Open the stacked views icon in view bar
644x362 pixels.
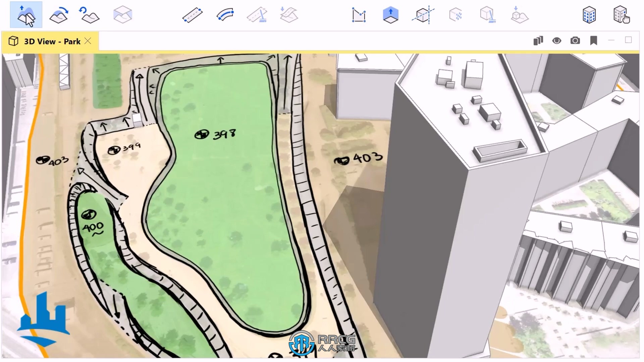pos(538,41)
